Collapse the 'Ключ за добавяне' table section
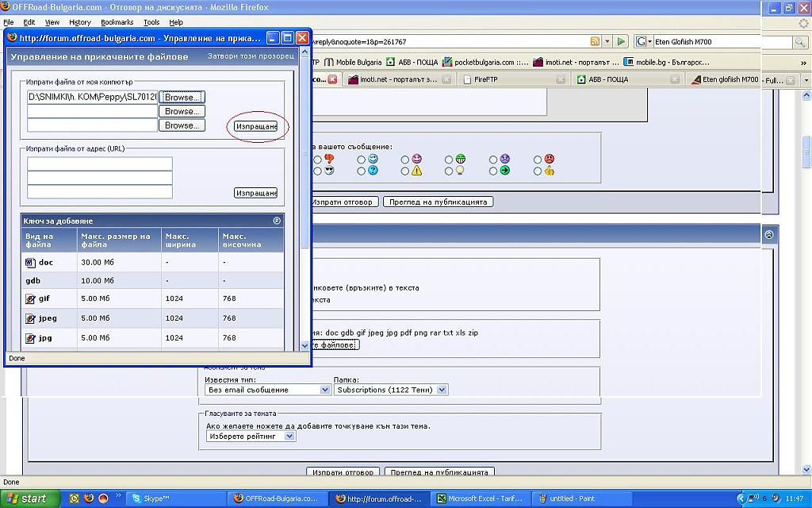The image size is (812, 508). 277,221
